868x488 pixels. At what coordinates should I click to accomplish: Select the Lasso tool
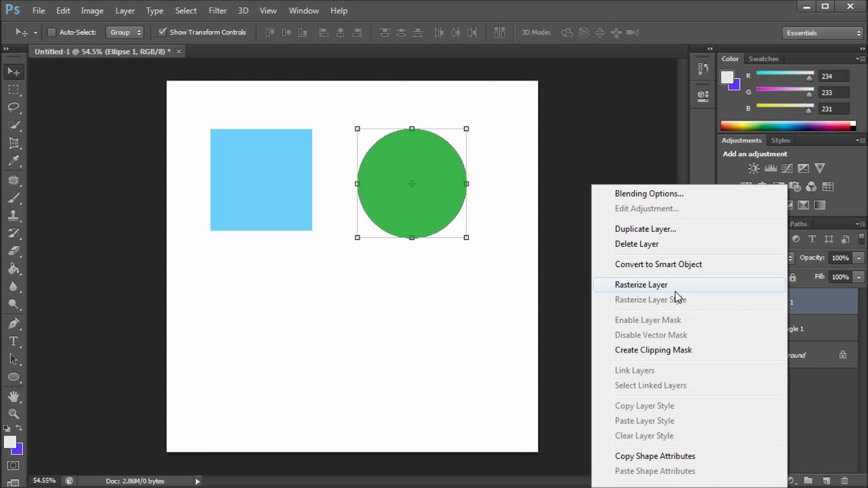pyautogui.click(x=14, y=107)
